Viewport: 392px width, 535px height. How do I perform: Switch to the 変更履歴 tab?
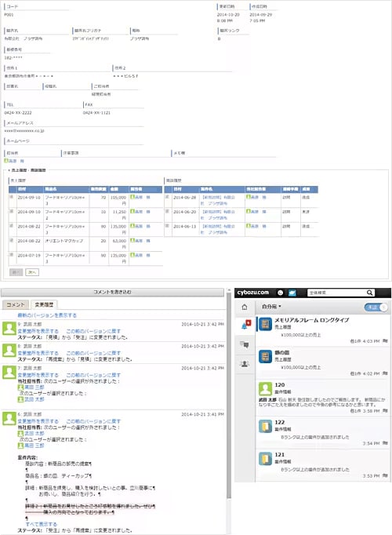[x=44, y=304]
